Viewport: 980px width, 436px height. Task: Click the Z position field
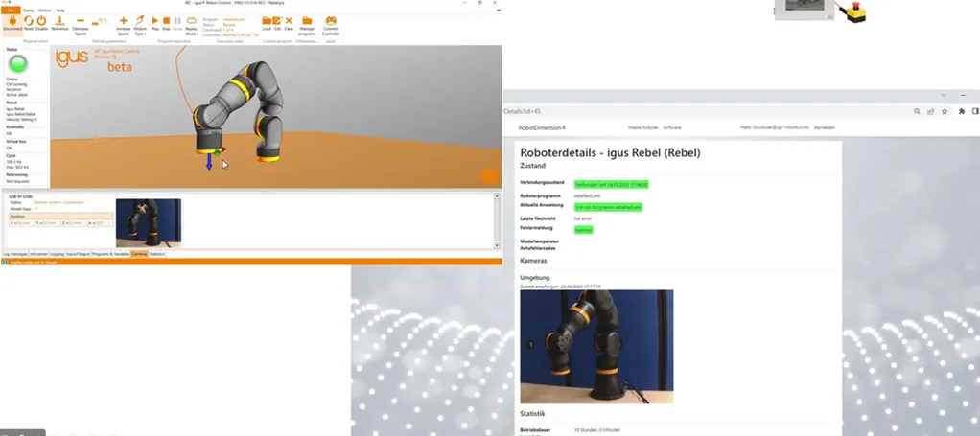pyautogui.click(x=73, y=223)
